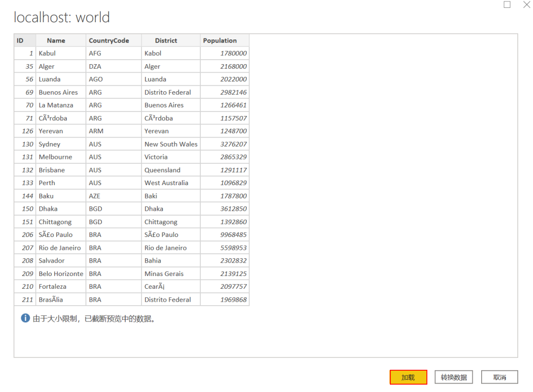The height and width of the screenshot is (392, 533).
Task: Click population value 1969868
Action: point(225,300)
